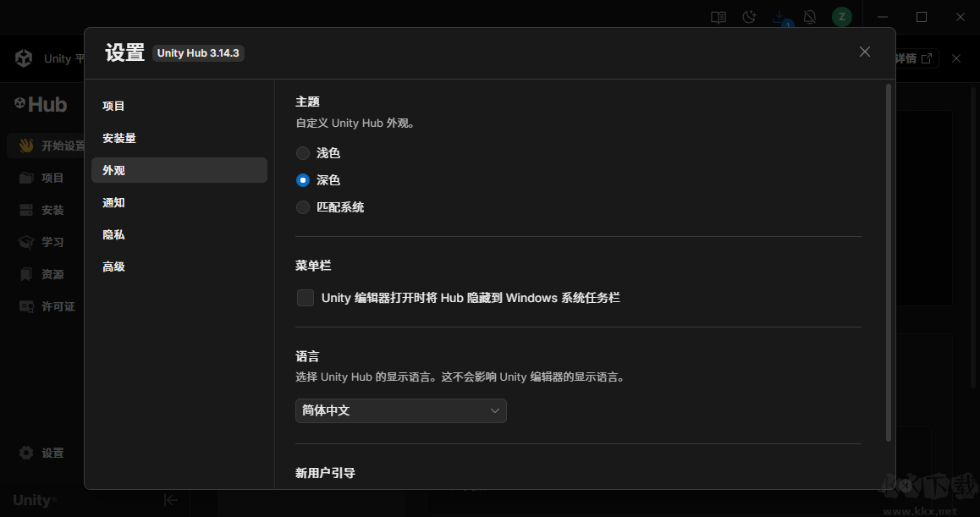Image resolution: width=980 pixels, height=517 pixels.
Task: Open the 简体中文 language dropdown
Action: [400, 410]
